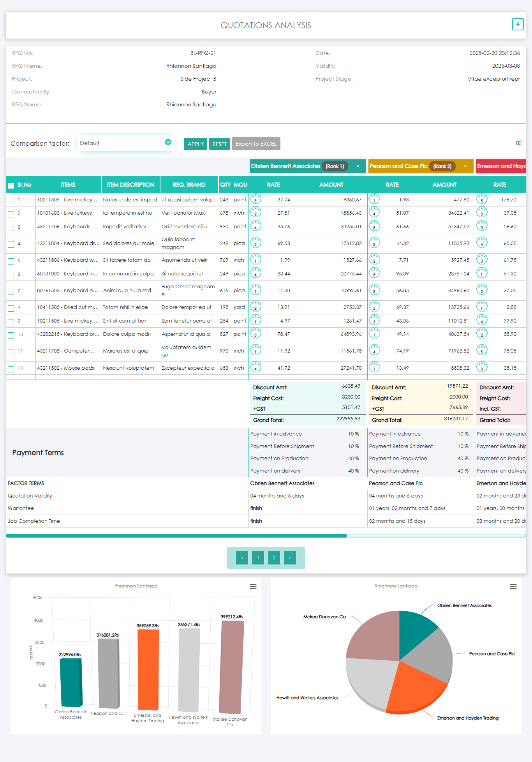Viewport: 532px width, 762px height.
Task: Click the next page arrow button
Action: (x=290, y=558)
